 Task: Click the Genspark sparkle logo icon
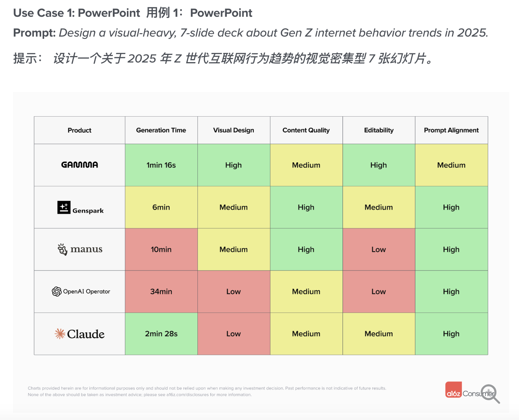[x=64, y=207]
